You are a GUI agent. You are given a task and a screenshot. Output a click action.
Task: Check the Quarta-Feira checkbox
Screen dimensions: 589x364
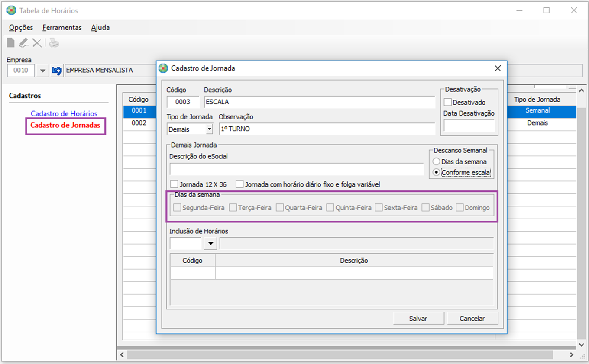tap(279, 208)
